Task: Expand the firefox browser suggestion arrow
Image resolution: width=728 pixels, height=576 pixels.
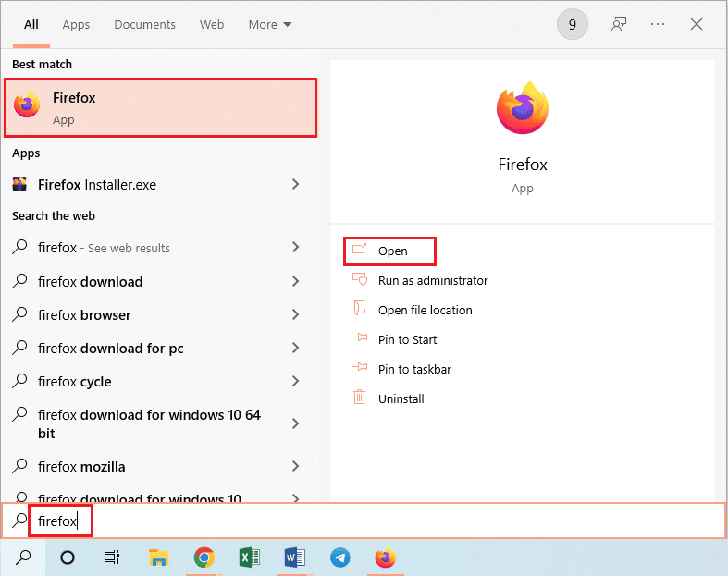Action: coord(295,315)
